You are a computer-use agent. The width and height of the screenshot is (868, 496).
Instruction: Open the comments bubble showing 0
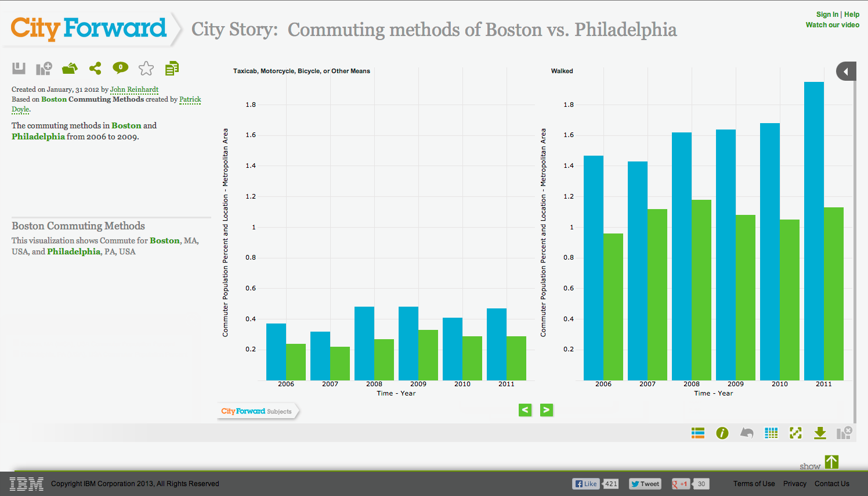[x=121, y=68]
